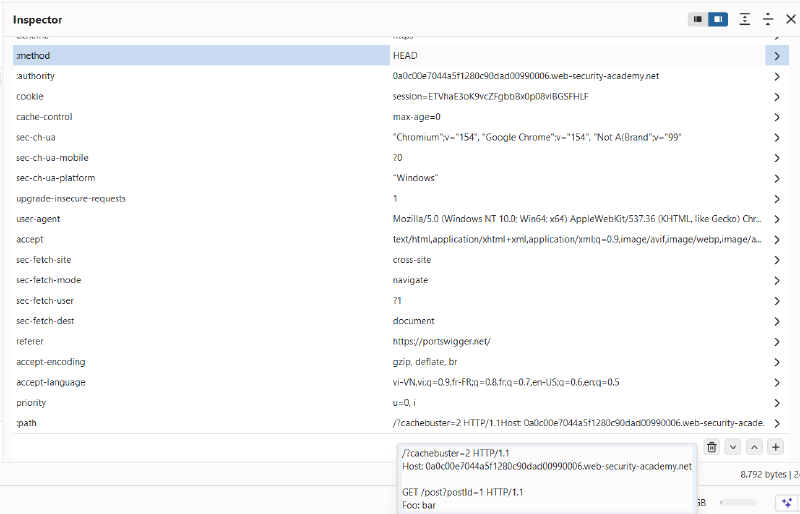The width and height of the screenshot is (800, 514).
Task: Expand the priority row chevron
Action: click(x=777, y=403)
